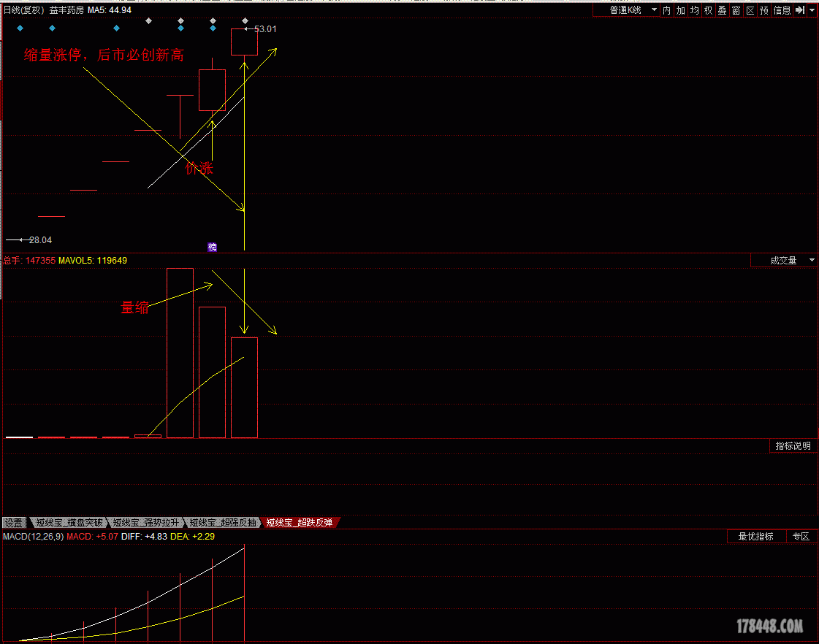Click the 权 adjustment icon
This screenshot has width=819, height=644.
[708, 10]
